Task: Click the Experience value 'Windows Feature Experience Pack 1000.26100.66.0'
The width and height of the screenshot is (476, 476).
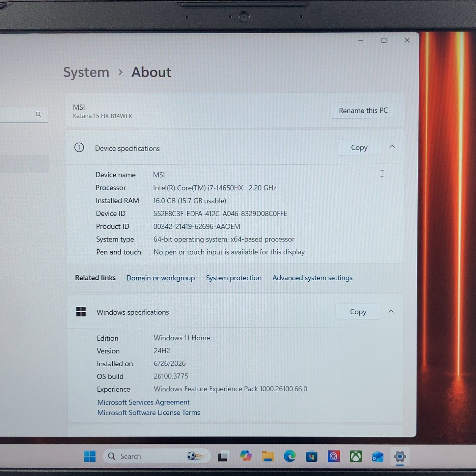Action: tap(230, 389)
